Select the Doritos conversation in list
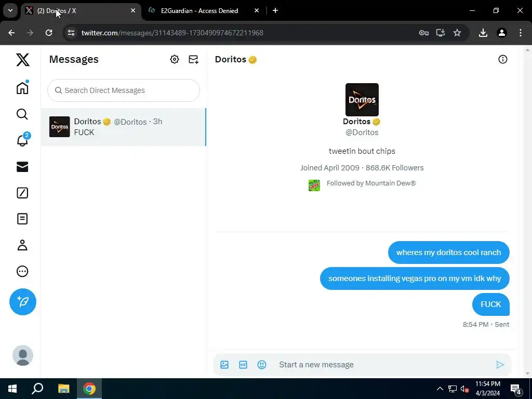The width and height of the screenshot is (532, 399). [x=124, y=127]
